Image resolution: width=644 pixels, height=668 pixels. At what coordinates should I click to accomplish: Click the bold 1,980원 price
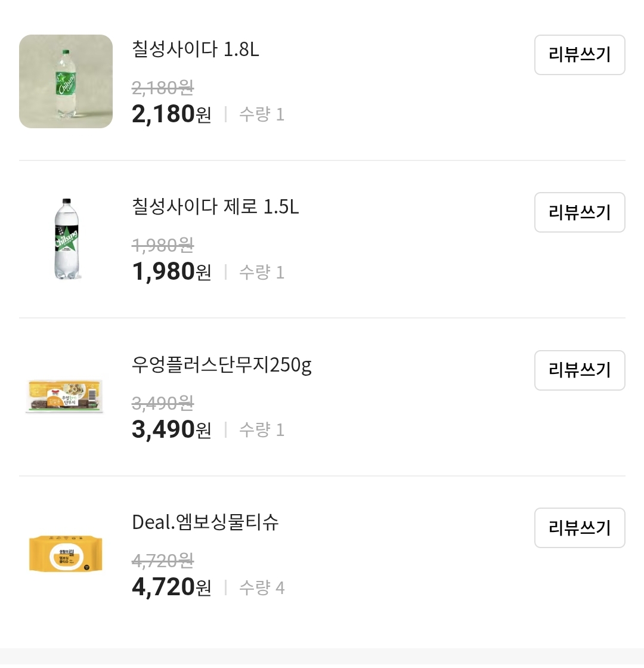pyautogui.click(x=171, y=272)
